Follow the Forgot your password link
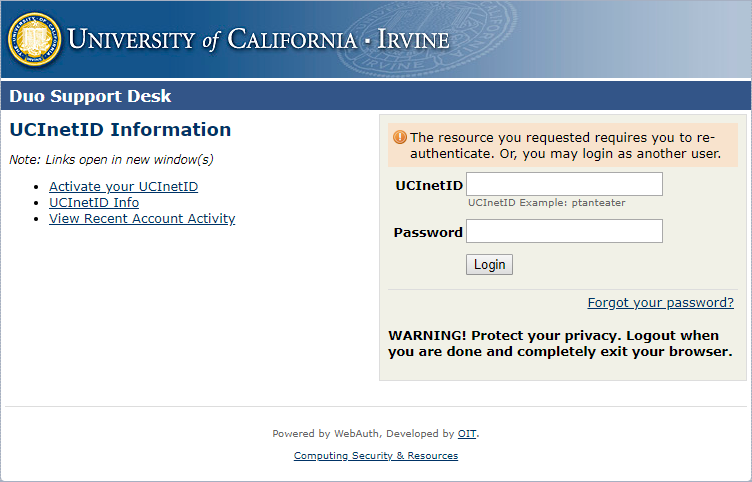 click(x=660, y=303)
